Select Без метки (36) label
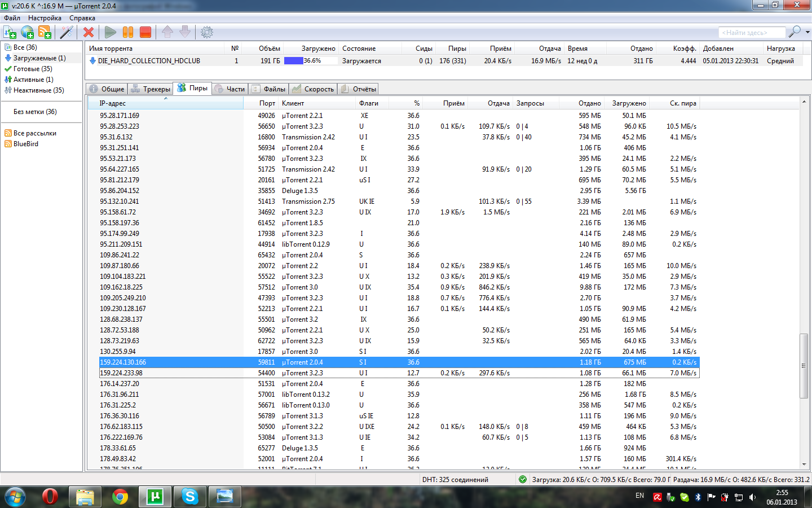The height and width of the screenshot is (508, 812). coord(35,112)
